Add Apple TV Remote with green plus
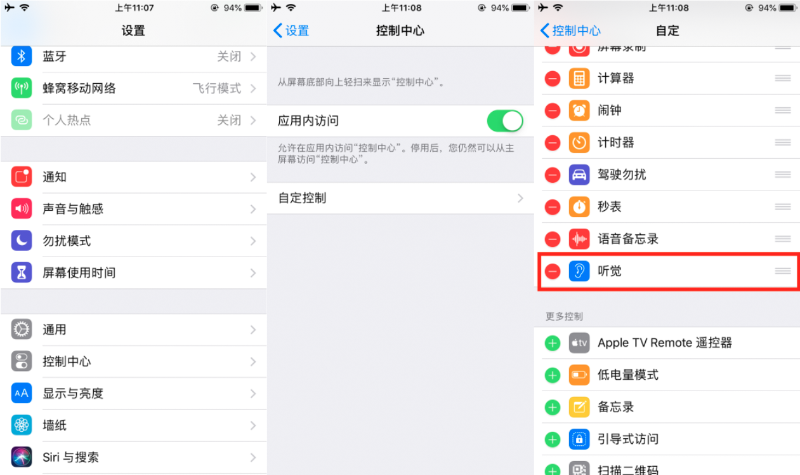This screenshot has width=800, height=475. pyautogui.click(x=553, y=343)
